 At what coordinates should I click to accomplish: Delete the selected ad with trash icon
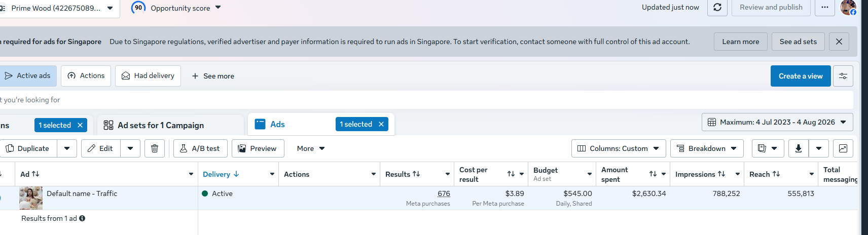click(x=155, y=148)
